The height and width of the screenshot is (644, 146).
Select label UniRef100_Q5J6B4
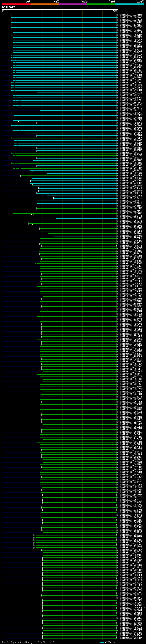tap(131, 612)
